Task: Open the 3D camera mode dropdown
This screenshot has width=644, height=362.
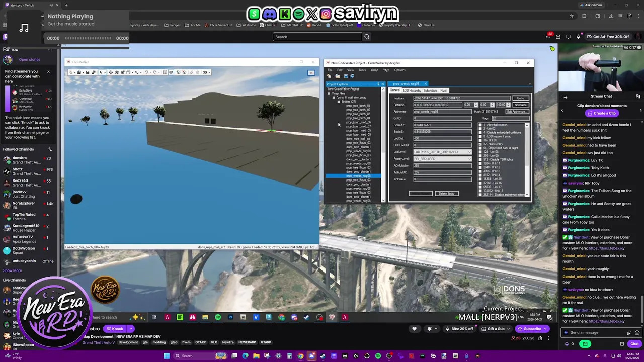Action: [x=206, y=72]
